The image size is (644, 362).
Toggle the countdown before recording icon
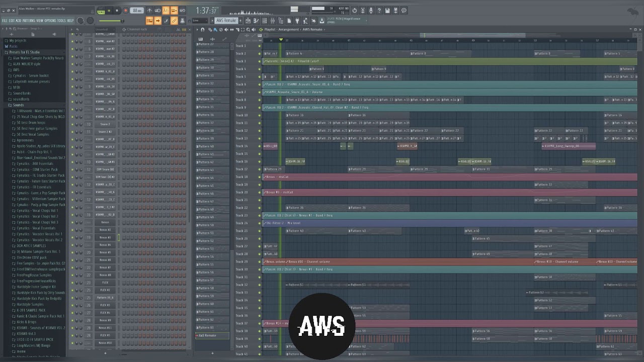[166, 11]
